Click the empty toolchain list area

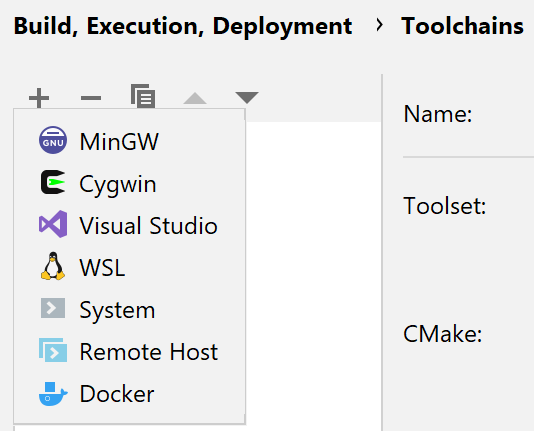313,272
